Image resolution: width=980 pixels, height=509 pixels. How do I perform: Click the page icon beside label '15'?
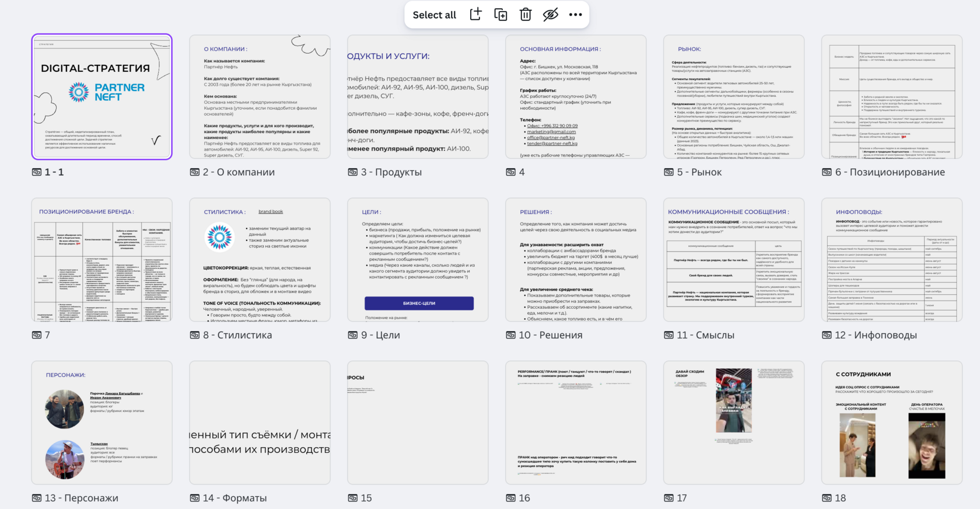[352, 498]
